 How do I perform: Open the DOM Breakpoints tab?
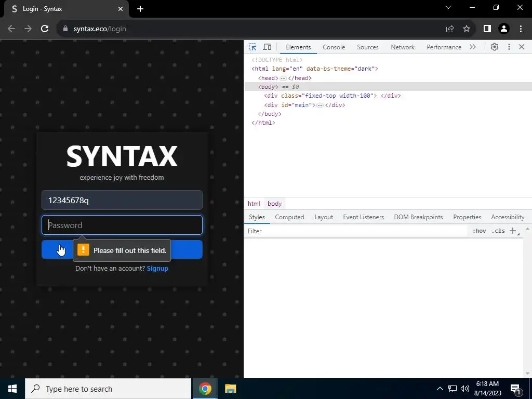pos(418,217)
